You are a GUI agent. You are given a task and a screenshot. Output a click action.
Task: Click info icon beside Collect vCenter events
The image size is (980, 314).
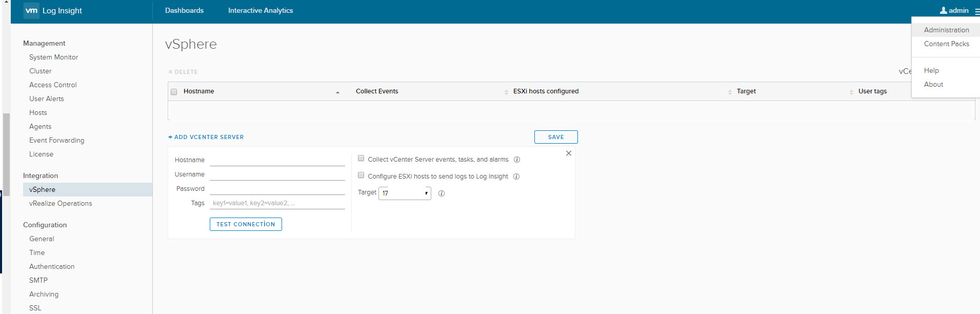point(517,160)
